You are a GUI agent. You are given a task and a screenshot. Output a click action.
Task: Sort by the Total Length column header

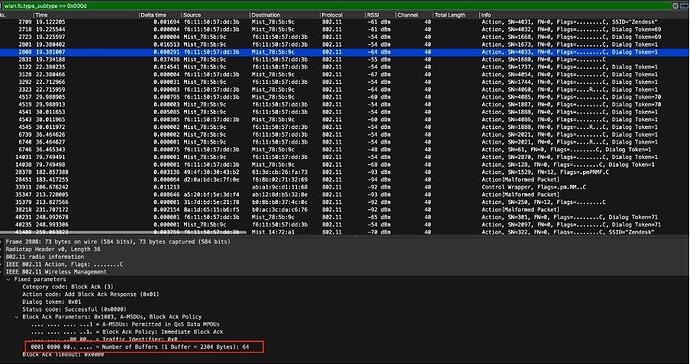click(450, 15)
